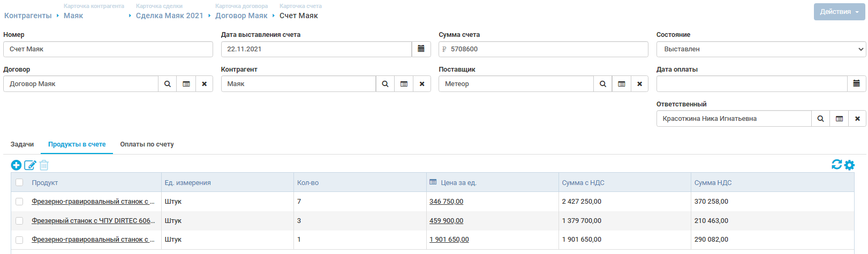Go to Контрагенты breadcrumb link
This screenshot has height=254, width=868.
click(28, 16)
